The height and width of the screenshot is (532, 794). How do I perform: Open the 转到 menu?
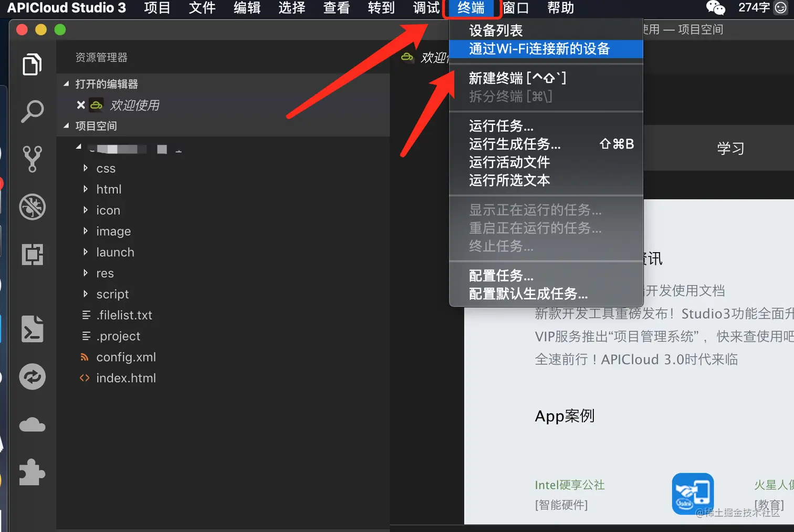[381, 8]
